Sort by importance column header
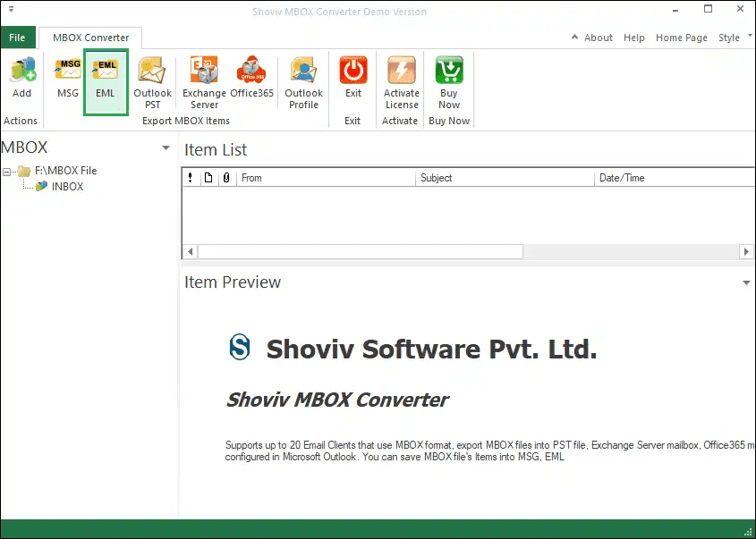 pyautogui.click(x=191, y=178)
